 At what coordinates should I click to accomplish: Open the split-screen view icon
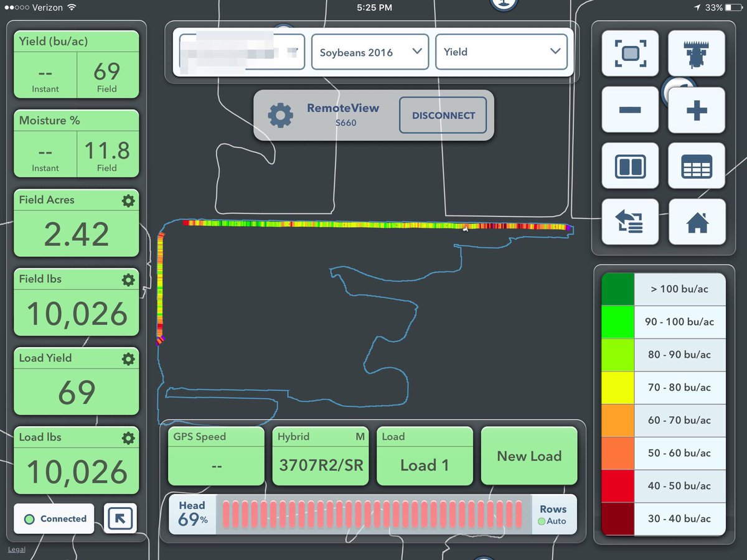point(630,166)
